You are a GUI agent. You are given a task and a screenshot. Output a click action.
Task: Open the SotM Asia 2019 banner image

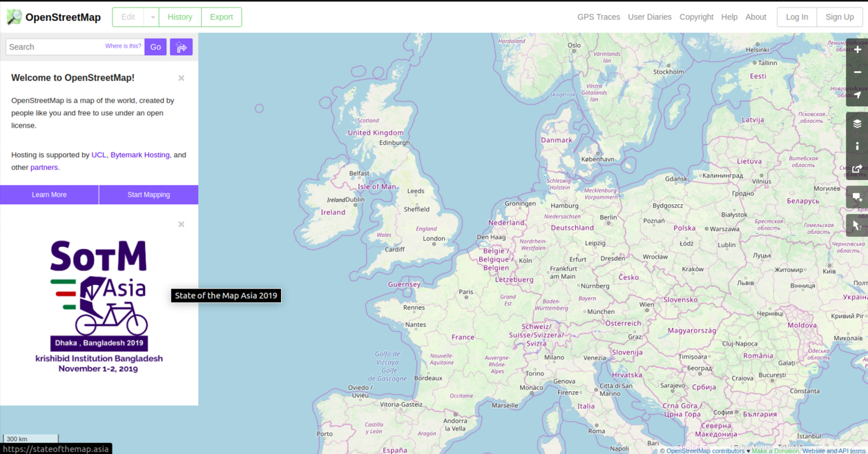point(99,306)
